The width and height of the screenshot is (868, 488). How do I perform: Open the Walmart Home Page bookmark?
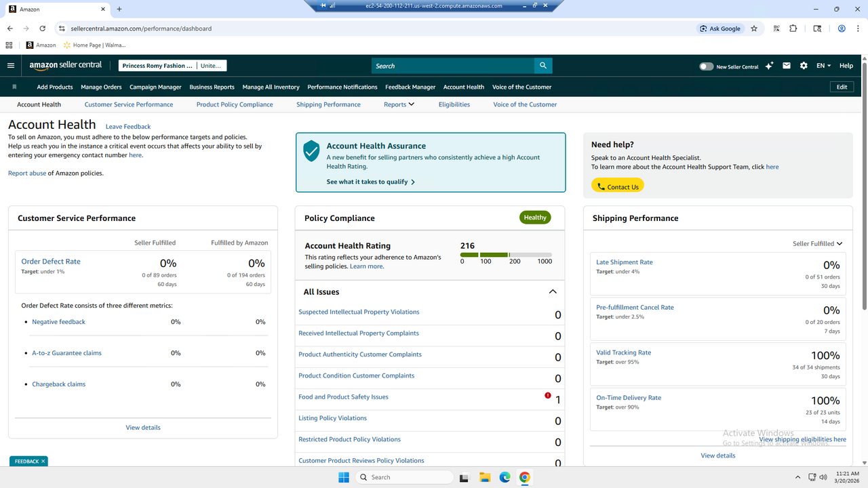pos(94,45)
